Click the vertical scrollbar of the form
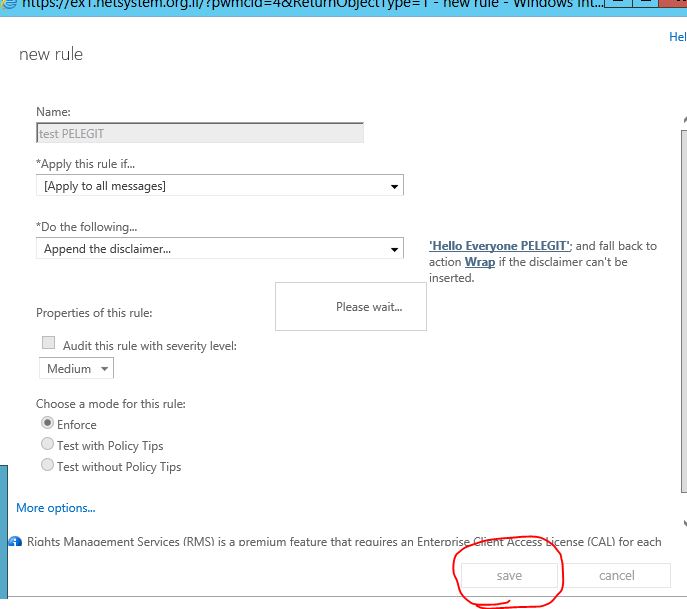Image resolution: width=687 pixels, height=609 pixels. [684, 311]
